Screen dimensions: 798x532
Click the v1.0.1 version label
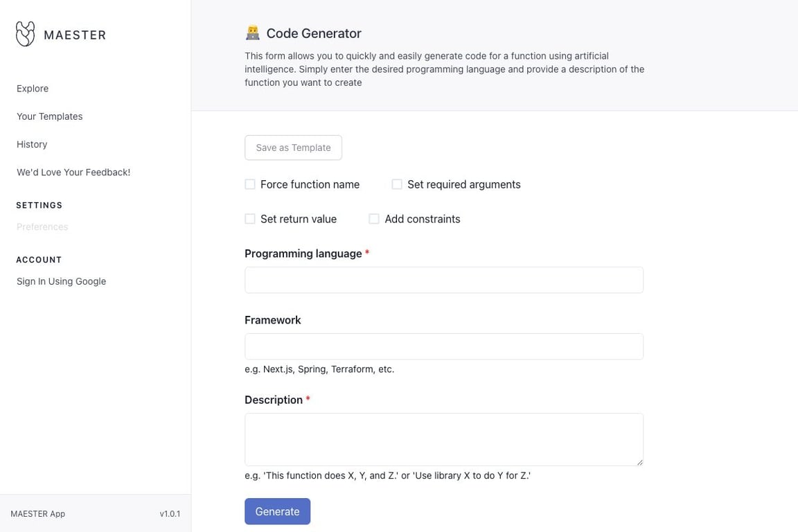tap(170, 514)
